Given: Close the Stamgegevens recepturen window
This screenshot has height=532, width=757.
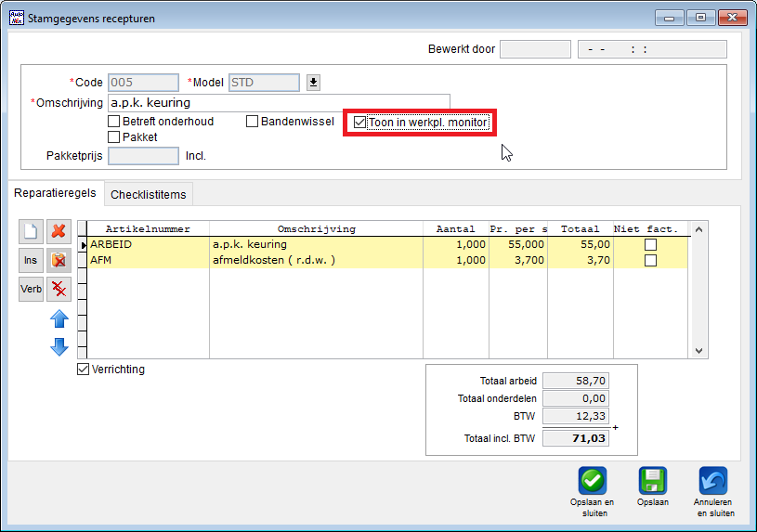Looking at the screenshot, I should 732,18.
